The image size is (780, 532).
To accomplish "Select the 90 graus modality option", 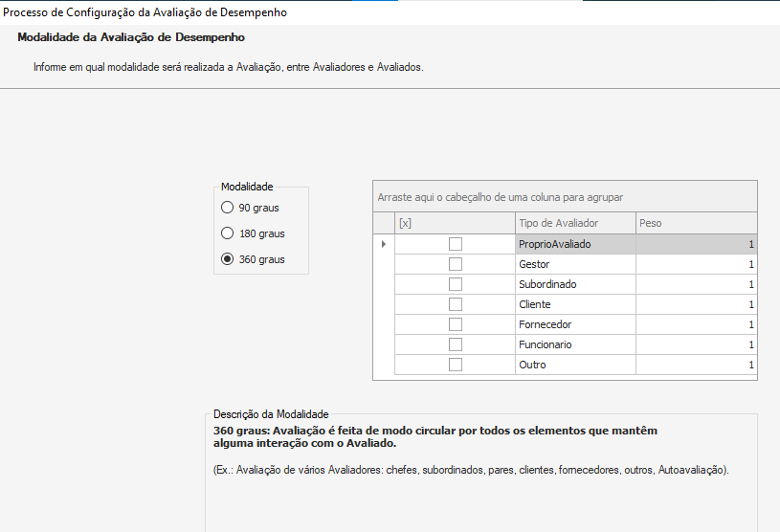I will 228,208.
